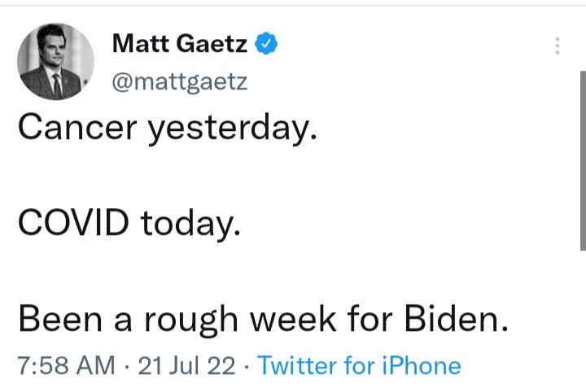Click the blue verified checkmark badge
586x392 pixels.
point(266,43)
